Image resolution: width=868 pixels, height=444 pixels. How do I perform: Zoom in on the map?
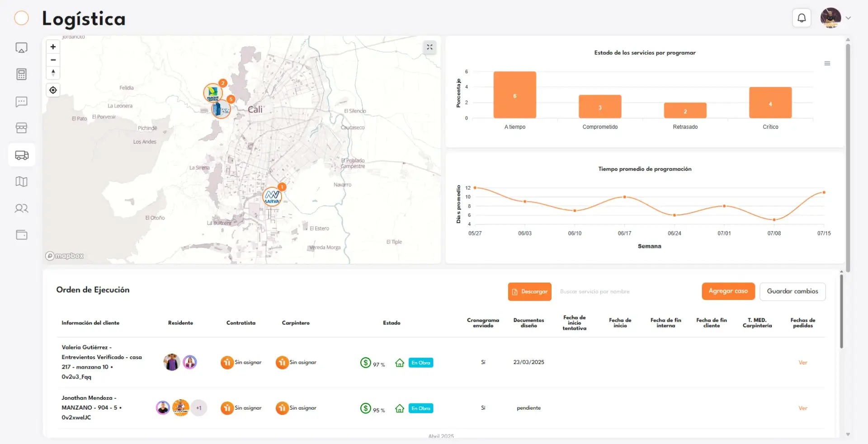click(53, 47)
